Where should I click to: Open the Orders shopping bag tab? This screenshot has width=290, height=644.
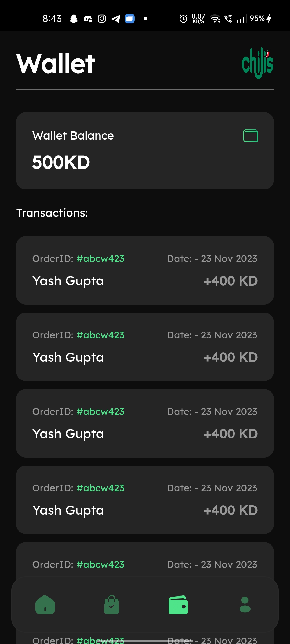[112, 605]
